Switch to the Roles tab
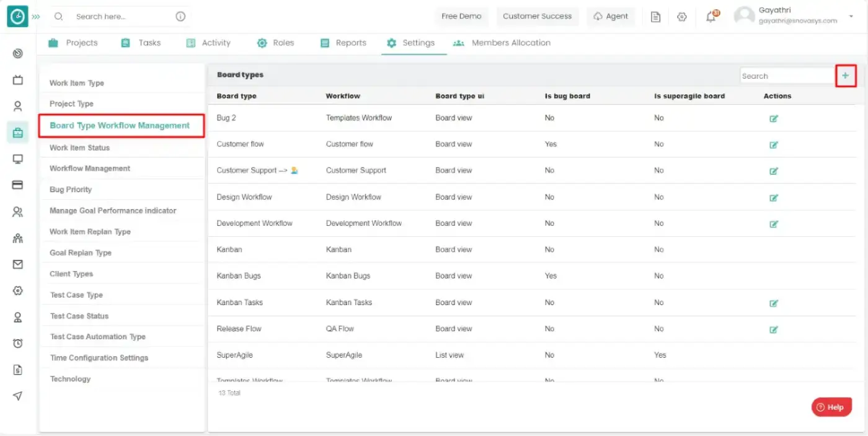Viewport: 868px width, 436px height. (276, 43)
